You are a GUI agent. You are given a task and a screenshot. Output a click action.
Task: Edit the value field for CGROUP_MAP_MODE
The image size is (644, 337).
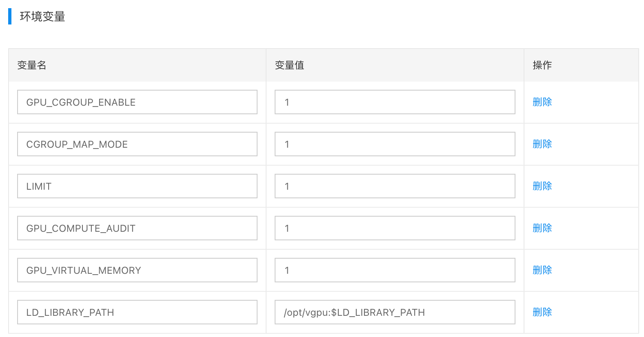click(395, 144)
